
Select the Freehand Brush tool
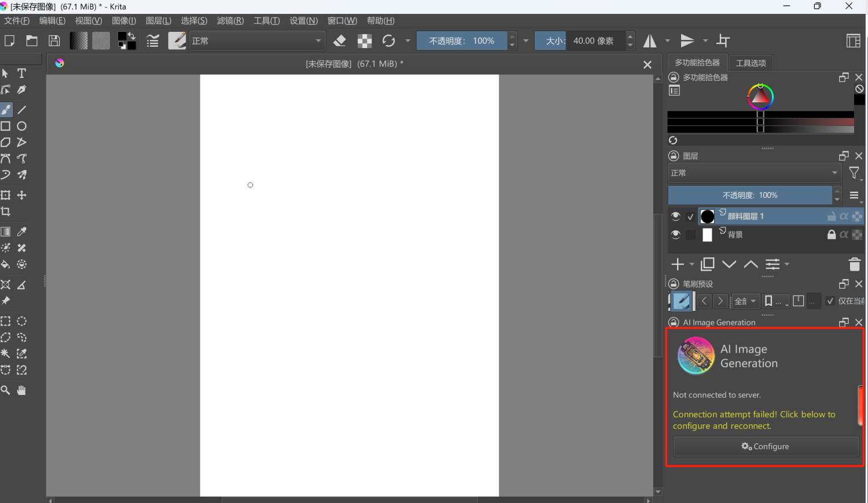pos(6,110)
